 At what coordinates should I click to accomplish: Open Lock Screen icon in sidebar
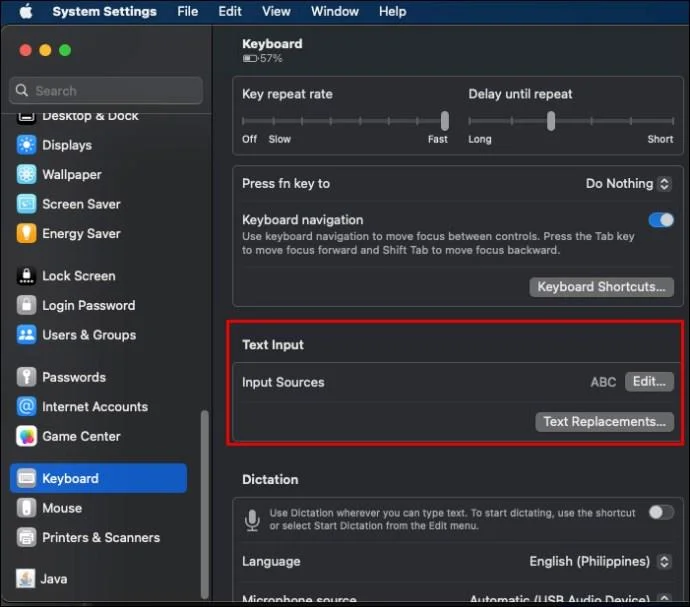click(26, 276)
